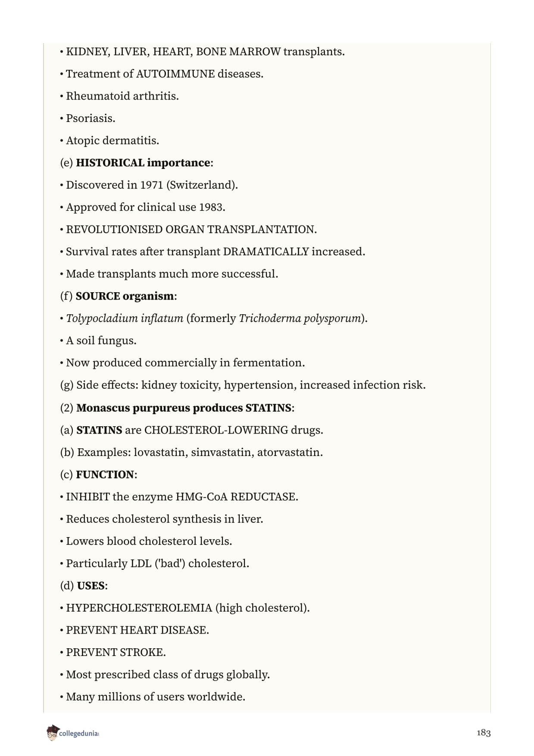Click the FUNCTION heading in item (c)
The image size is (534, 756).
point(105,475)
